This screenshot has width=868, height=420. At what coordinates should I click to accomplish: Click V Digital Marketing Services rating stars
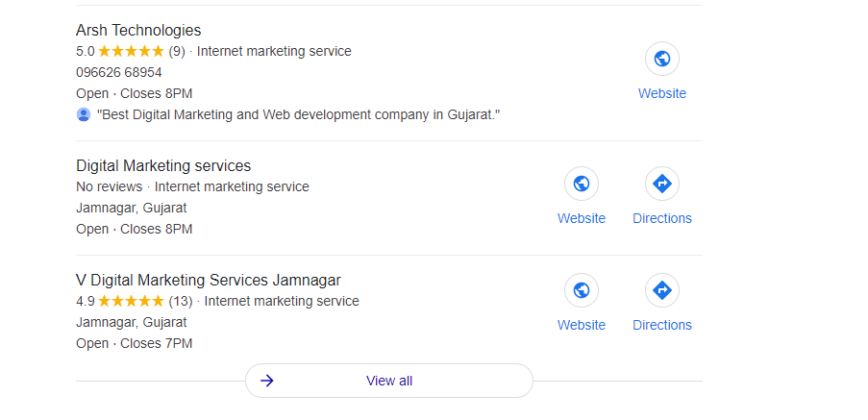coord(131,301)
